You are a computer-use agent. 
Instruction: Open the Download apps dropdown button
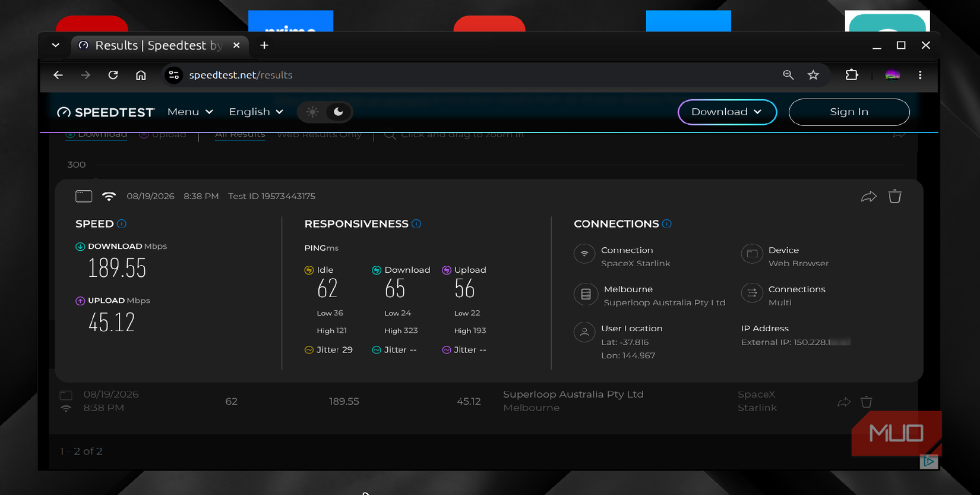pyautogui.click(x=727, y=112)
